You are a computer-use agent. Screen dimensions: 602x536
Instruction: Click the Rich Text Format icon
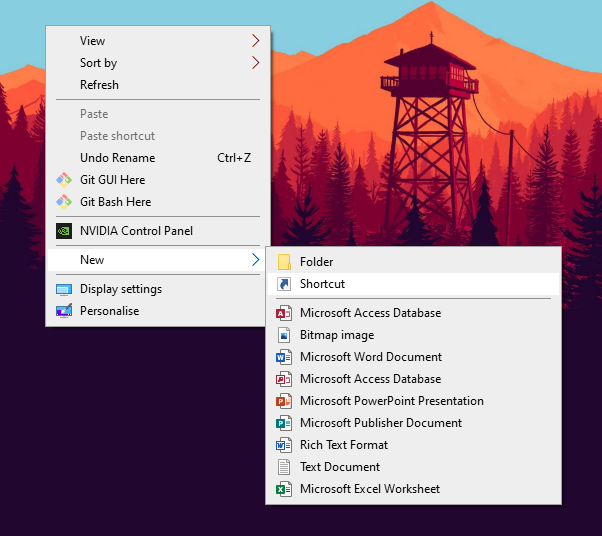click(x=284, y=445)
